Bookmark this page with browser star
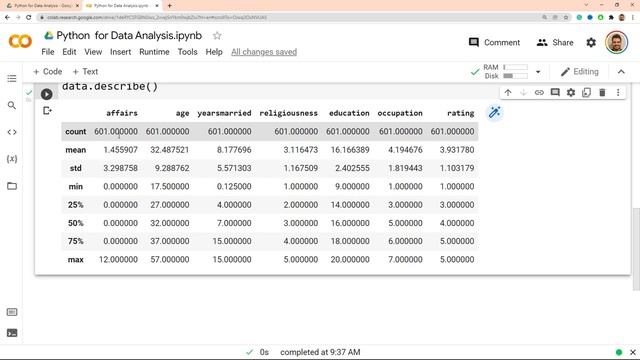640x360 pixels. pyautogui.click(x=566, y=18)
